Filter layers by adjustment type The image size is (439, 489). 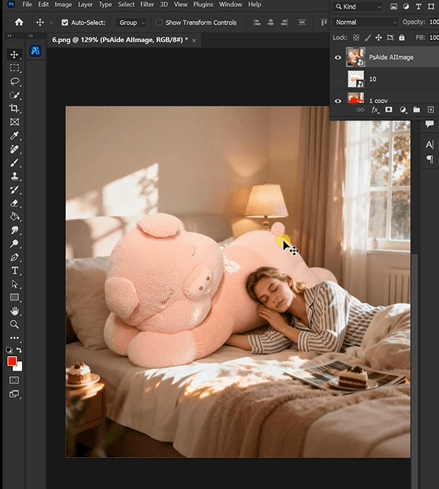pyautogui.click(x=406, y=6)
